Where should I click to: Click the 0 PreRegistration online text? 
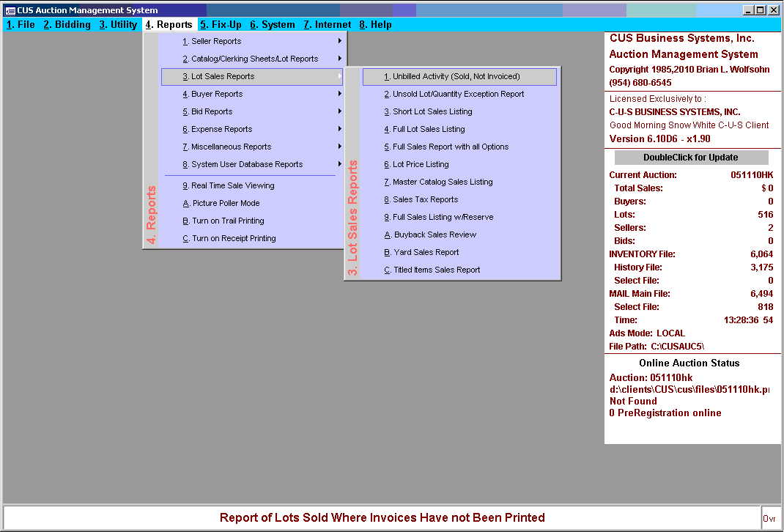click(x=665, y=413)
